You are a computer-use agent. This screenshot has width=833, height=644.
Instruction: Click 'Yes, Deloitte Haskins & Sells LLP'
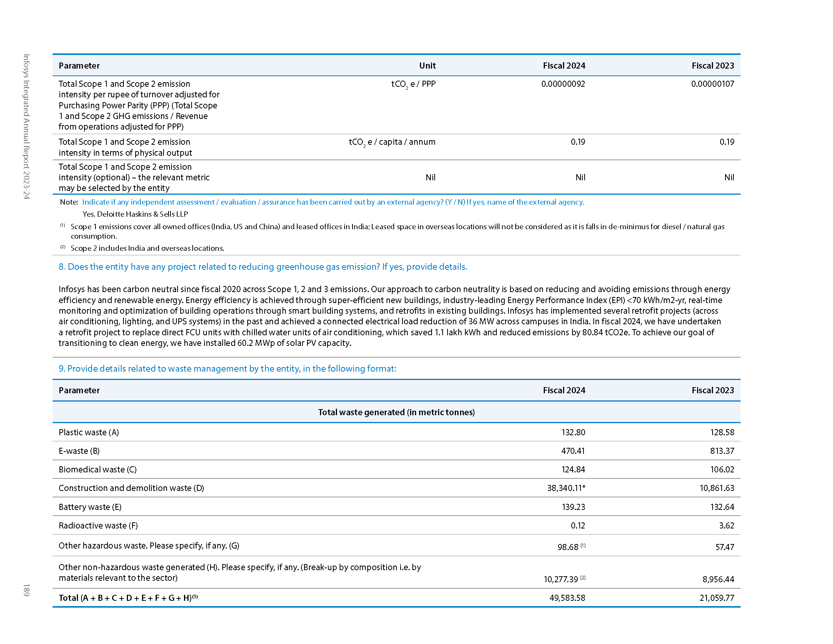[x=135, y=214]
